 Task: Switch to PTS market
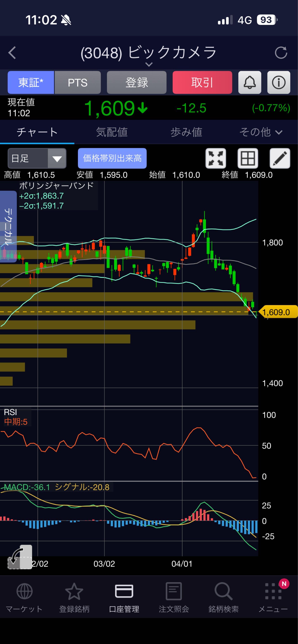coord(78,82)
